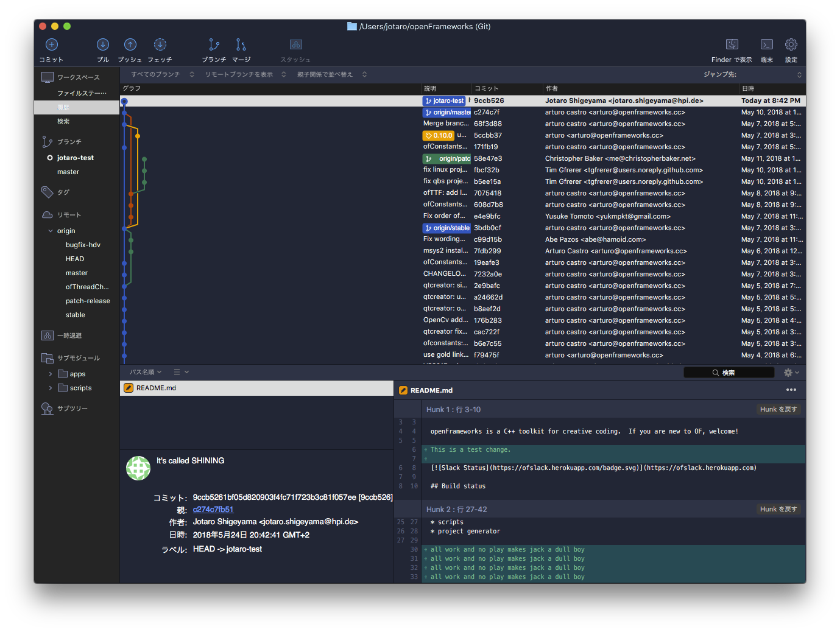Screen dimensions: 840x632
Task: Expand the scripts submodule folder
Action: click(x=51, y=388)
